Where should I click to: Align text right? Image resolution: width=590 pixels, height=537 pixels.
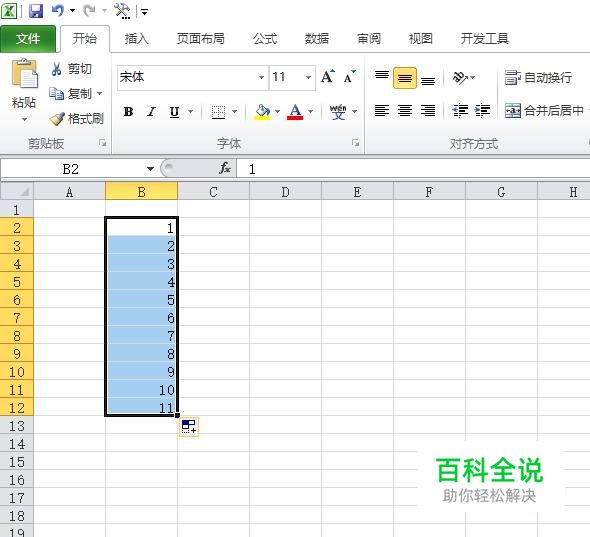pyautogui.click(x=428, y=111)
